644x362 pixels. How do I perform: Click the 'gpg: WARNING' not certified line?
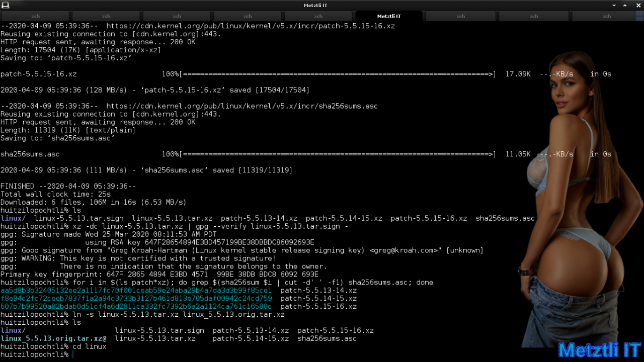[138, 259]
